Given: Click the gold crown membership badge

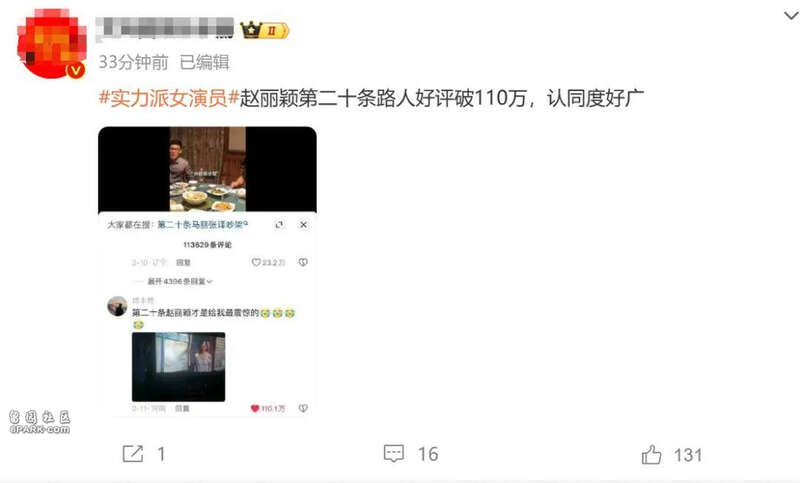Looking at the screenshot, I should point(265,30).
